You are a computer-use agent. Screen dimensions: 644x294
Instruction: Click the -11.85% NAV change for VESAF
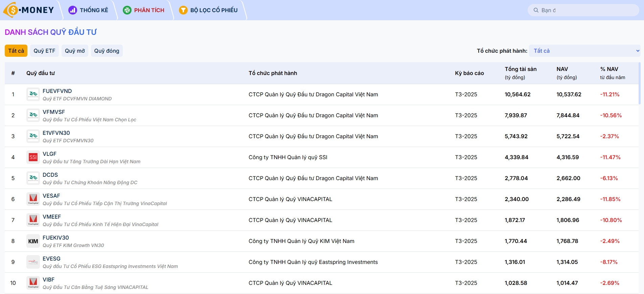click(610, 199)
